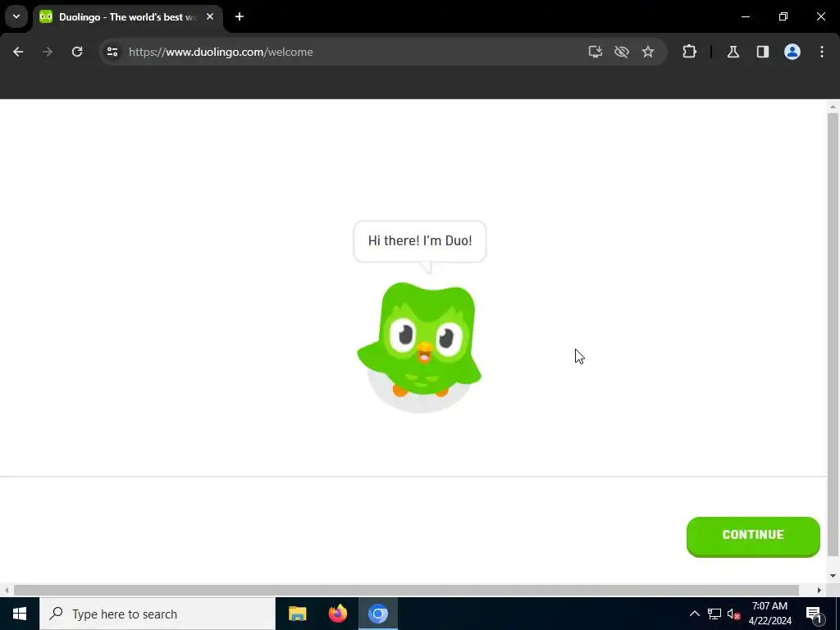The height and width of the screenshot is (630, 840).
Task: Open the network status tray icon
Action: point(714,614)
